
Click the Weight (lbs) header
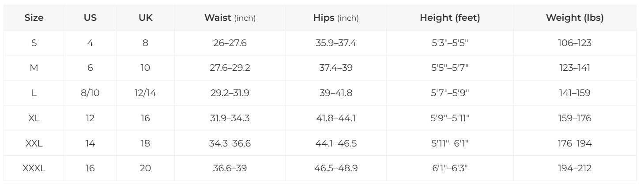575,18
